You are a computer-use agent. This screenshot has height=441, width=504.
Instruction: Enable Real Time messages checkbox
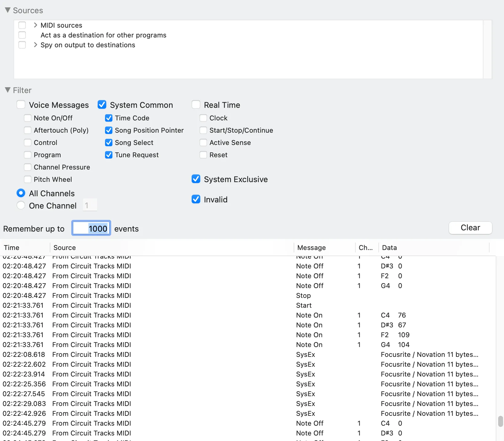pyautogui.click(x=196, y=105)
